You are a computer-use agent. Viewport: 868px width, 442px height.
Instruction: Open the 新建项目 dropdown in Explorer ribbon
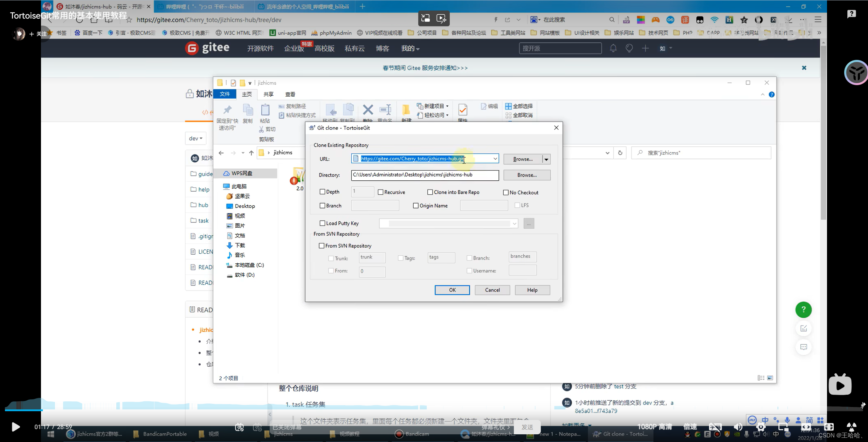tap(433, 106)
